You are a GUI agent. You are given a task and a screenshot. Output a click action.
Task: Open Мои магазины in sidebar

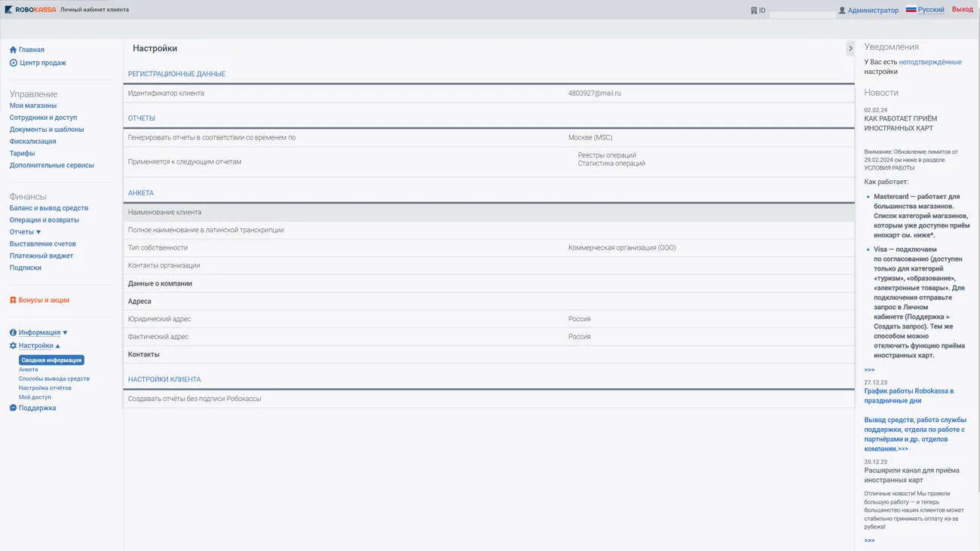pyautogui.click(x=32, y=106)
